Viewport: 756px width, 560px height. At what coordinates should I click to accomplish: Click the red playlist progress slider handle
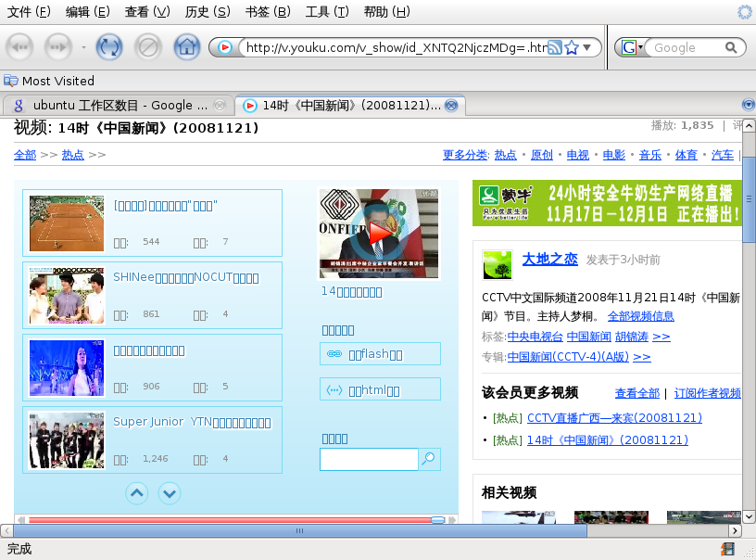click(438, 519)
